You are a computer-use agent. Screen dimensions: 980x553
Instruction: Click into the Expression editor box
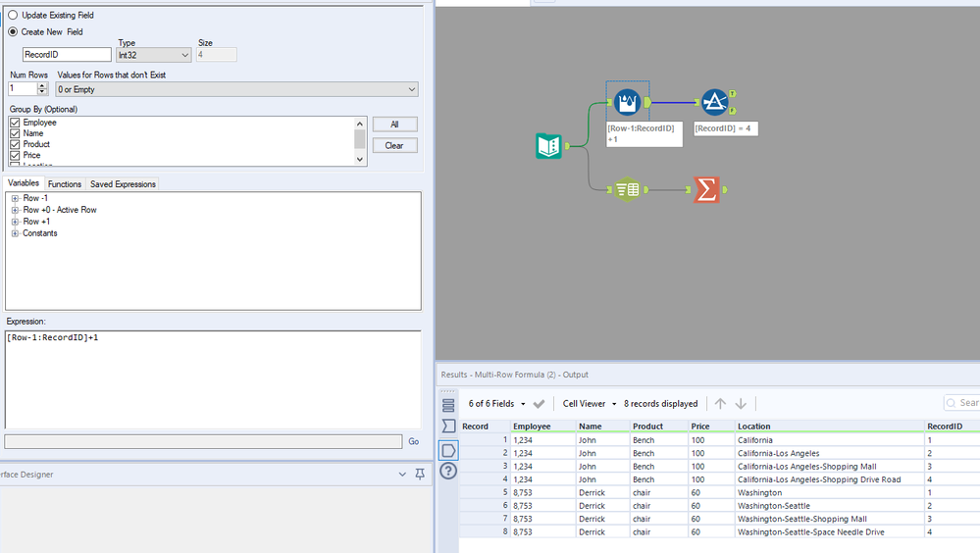pyautogui.click(x=213, y=379)
